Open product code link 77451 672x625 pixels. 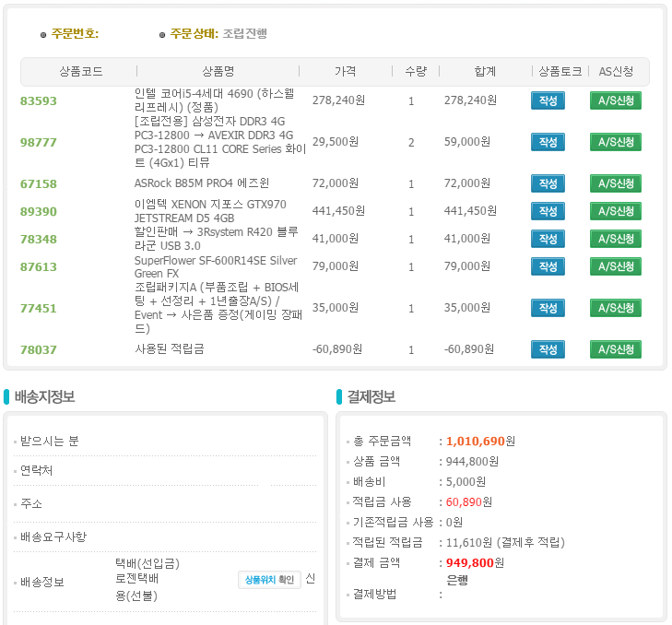point(39,308)
